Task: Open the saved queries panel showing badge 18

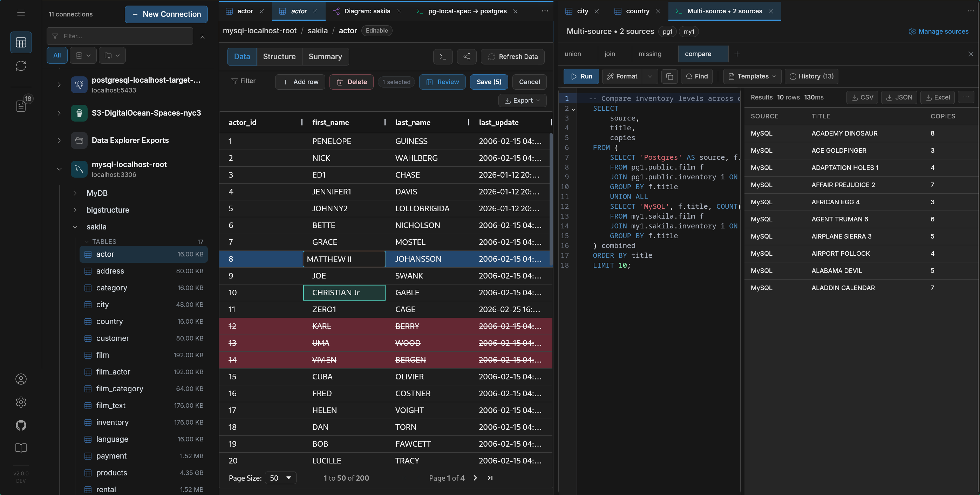Action: click(21, 106)
